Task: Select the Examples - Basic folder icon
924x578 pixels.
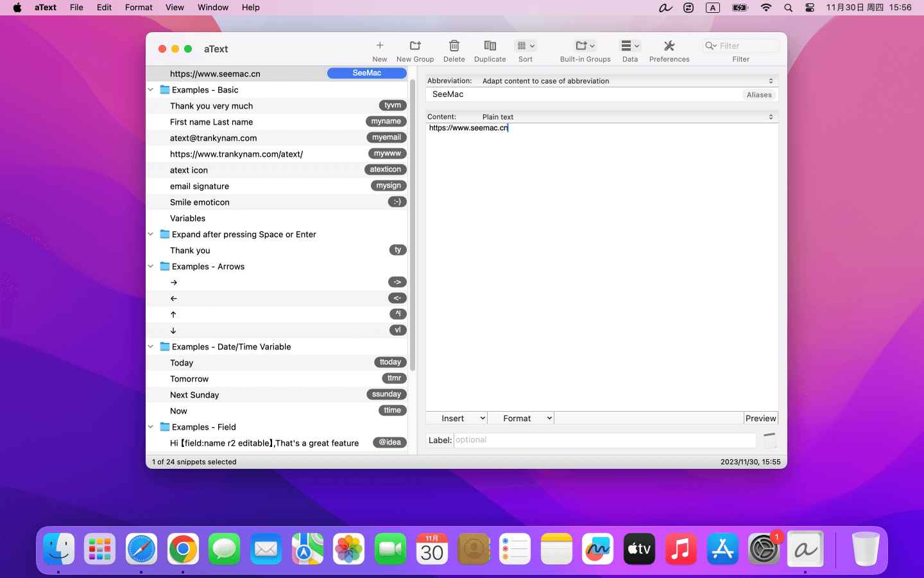Action: 165,90
